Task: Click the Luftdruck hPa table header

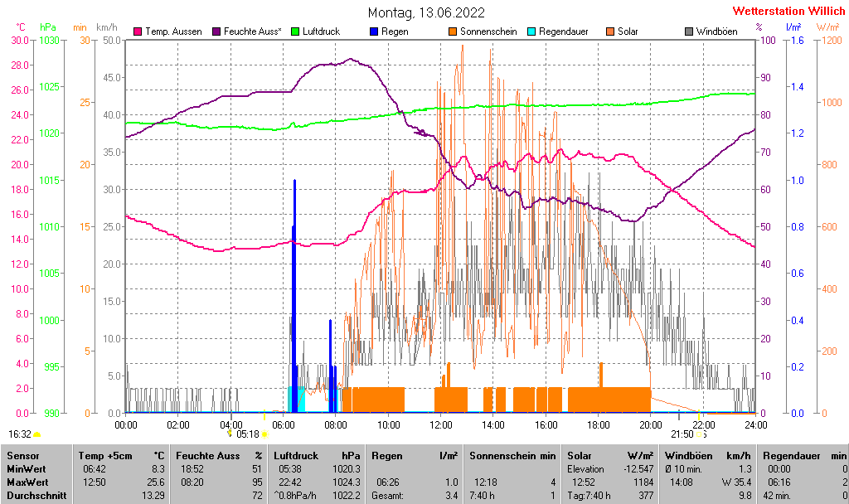Action: (x=317, y=456)
